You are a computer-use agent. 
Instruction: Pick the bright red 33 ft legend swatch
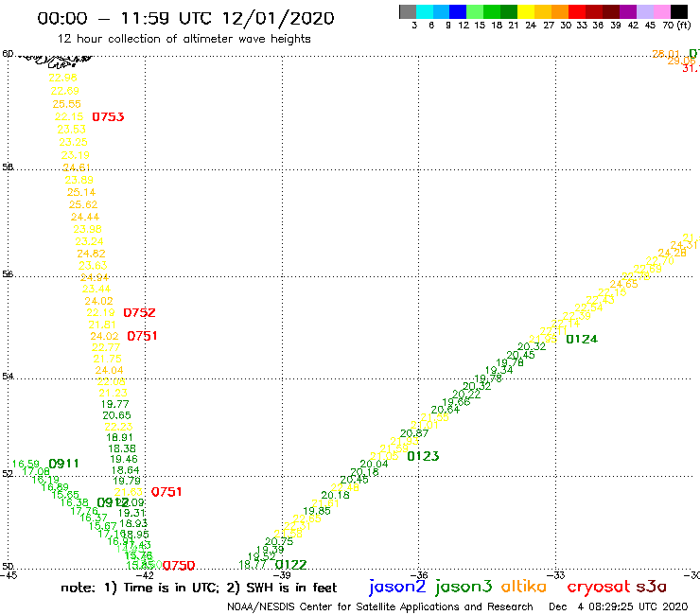point(577,11)
